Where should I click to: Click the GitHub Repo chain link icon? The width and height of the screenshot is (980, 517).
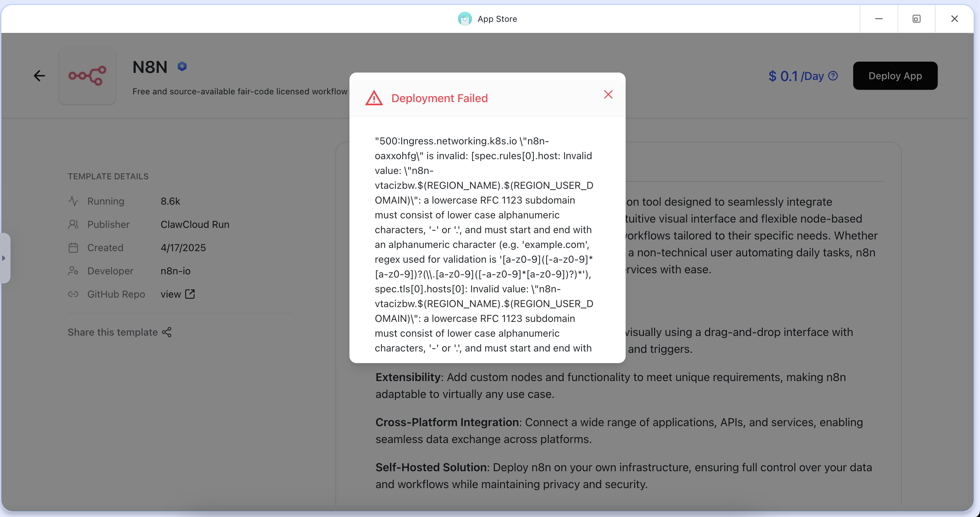click(x=73, y=294)
